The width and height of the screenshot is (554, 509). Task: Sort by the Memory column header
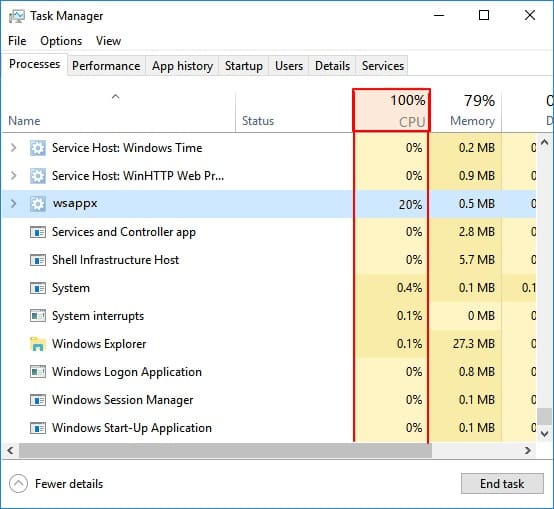tap(466, 110)
